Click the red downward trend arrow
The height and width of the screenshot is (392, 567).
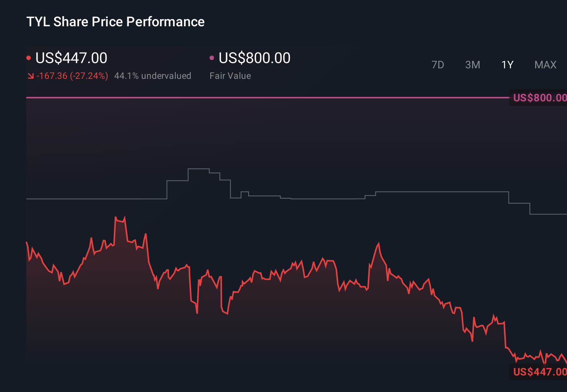click(31, 75)
